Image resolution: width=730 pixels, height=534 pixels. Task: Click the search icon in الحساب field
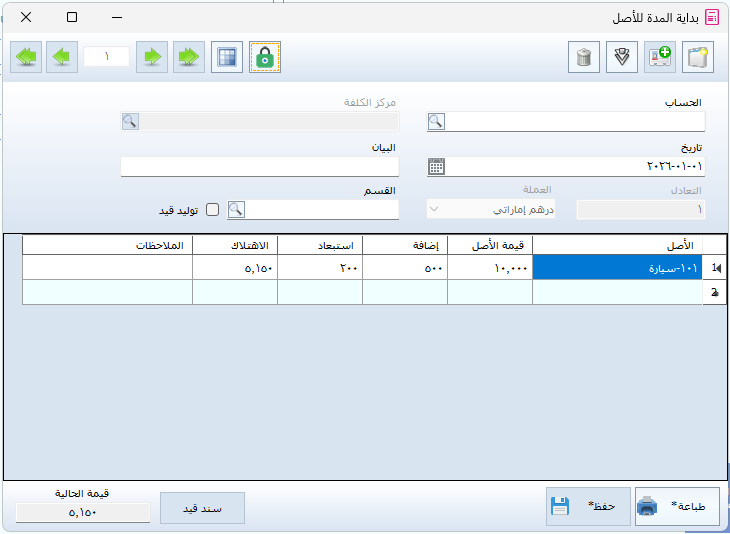[x=436, y=122]
